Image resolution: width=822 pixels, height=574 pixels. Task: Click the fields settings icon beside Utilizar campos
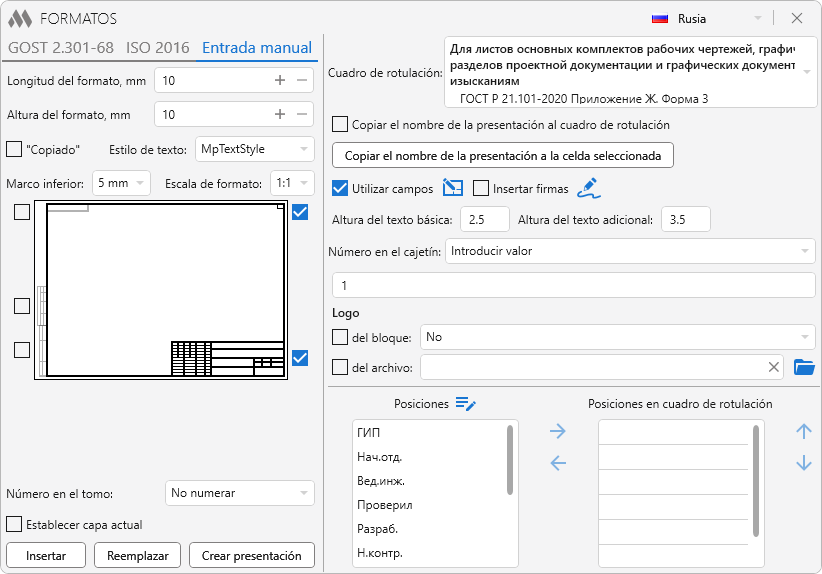pyautogui.click(x=452, y=188)
